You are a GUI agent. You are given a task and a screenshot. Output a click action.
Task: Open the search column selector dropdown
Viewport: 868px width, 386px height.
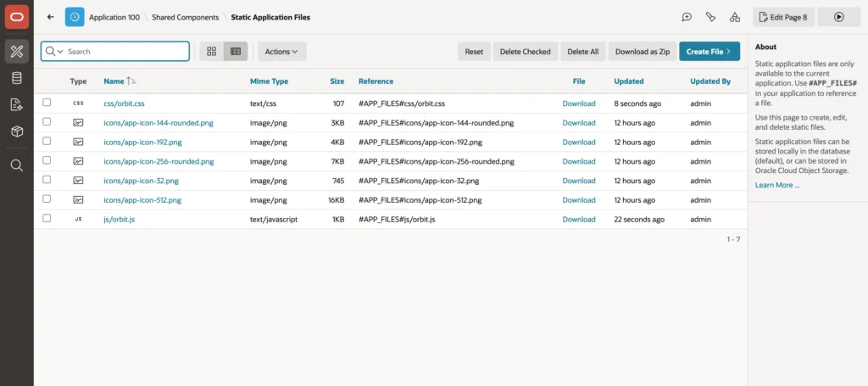tap(54, 52)
